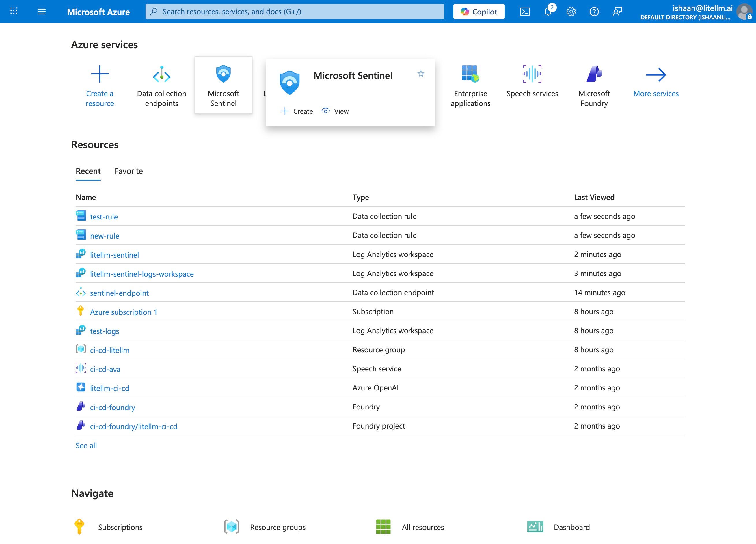Click See all resources link

click(x=86, y=445)
